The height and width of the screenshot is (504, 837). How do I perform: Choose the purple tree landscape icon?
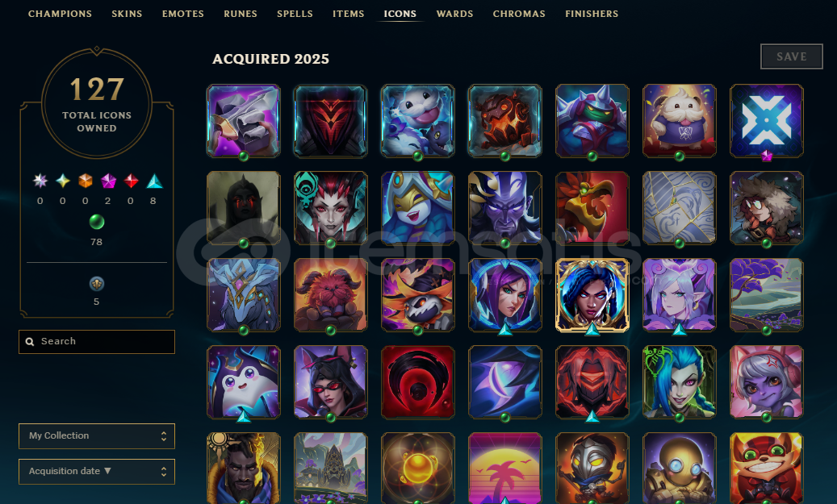pos(766,294)
